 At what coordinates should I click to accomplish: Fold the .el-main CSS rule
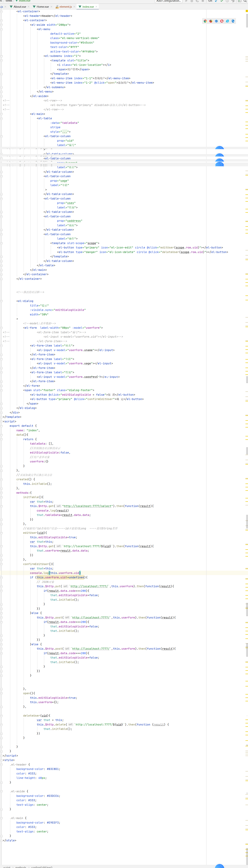pyautogui.click(x=2, y=818)
